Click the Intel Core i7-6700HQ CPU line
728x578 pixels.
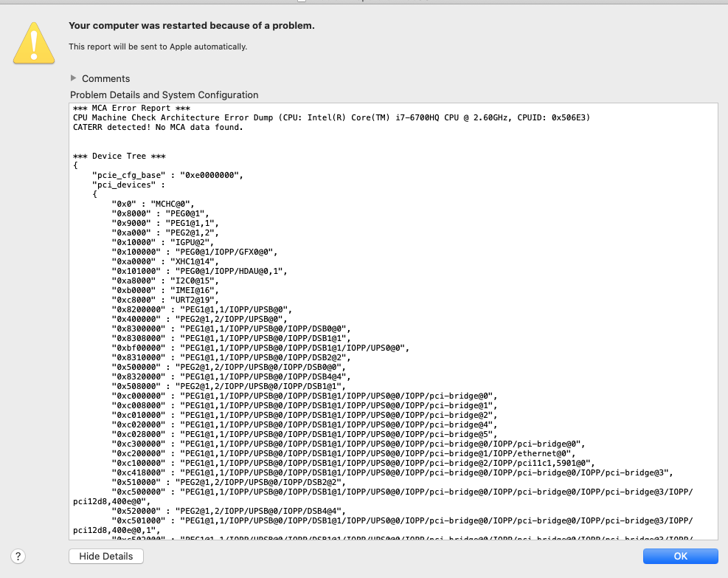coord(295,117)
